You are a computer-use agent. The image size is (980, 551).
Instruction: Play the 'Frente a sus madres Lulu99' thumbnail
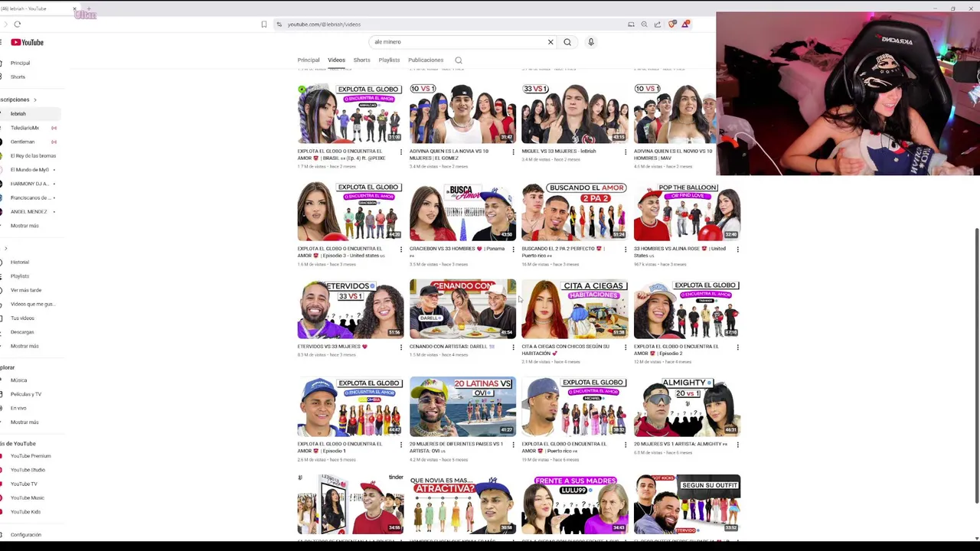tap(575, 504)
